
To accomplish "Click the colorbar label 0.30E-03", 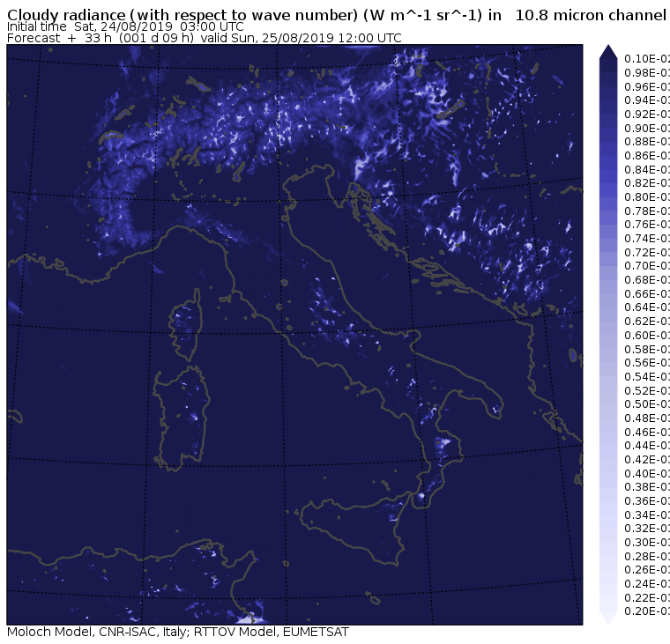I will (647, 543).
